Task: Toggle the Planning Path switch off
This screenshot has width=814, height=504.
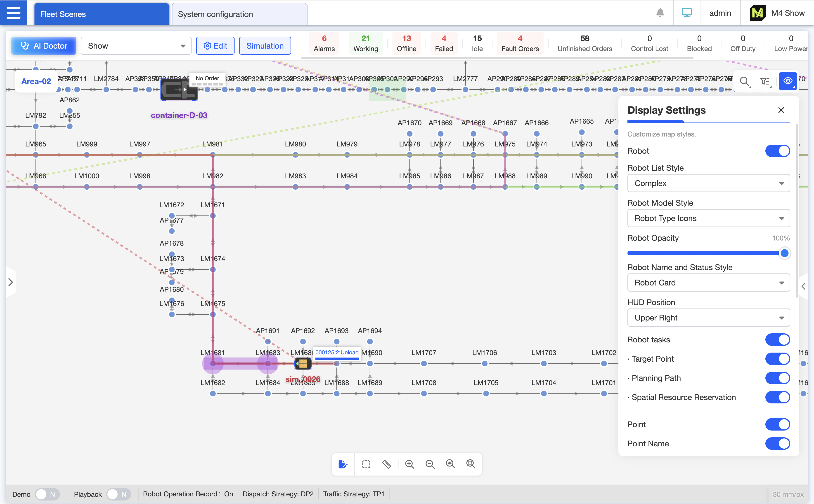Action: coord(777,378)
